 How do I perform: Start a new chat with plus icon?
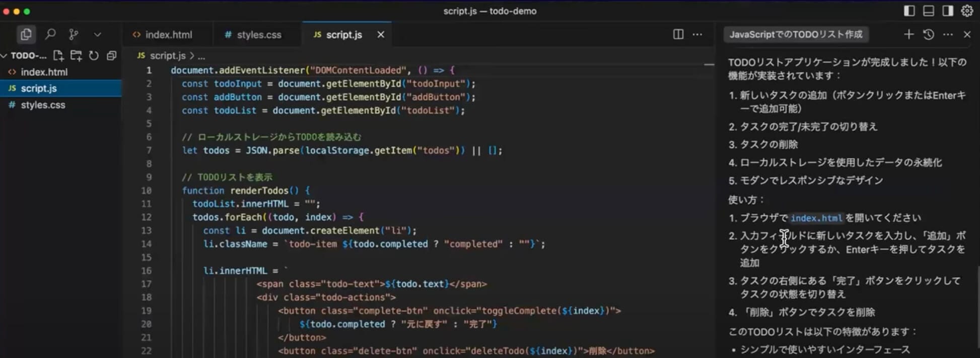(x=908, y=34)
